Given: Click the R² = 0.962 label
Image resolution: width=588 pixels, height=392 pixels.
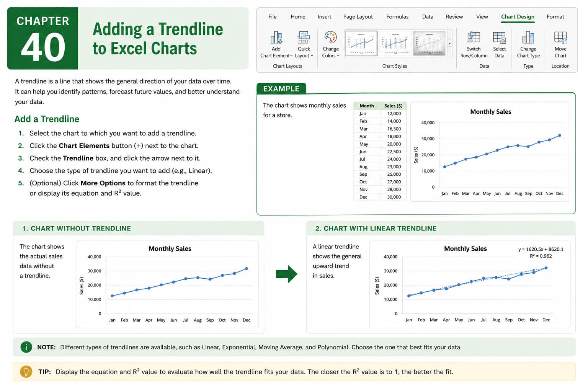Looking at the screenshot, I should click(541, 256).
